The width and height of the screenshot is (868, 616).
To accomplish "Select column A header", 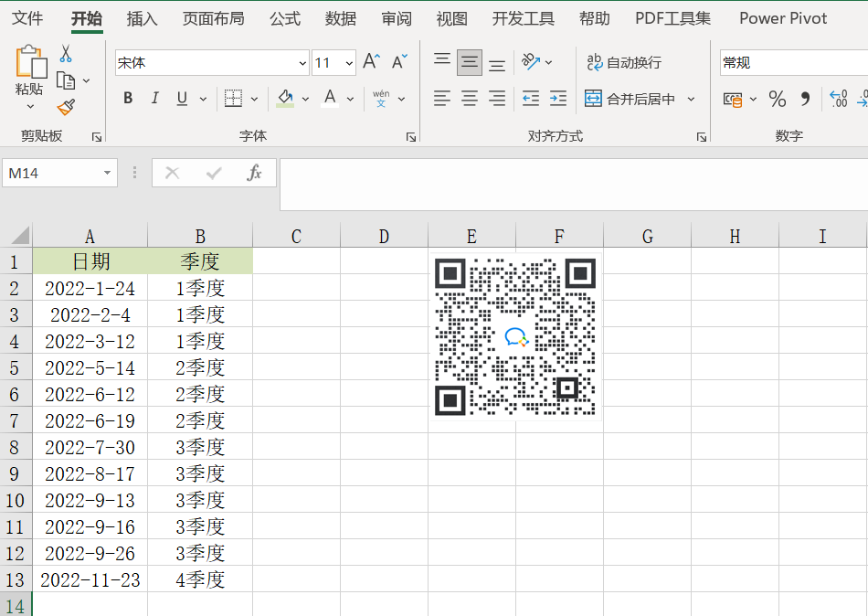I will pyautogui.click(x=90, y=236).
